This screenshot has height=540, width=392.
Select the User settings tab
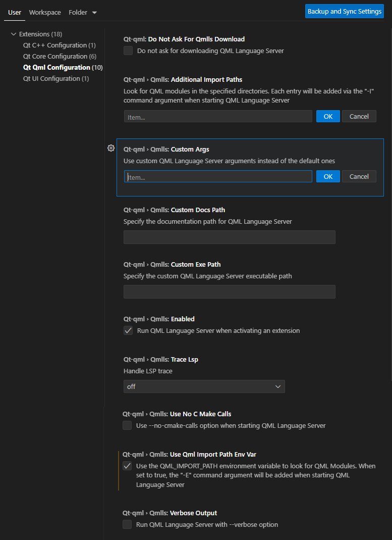tap(14, 12)
